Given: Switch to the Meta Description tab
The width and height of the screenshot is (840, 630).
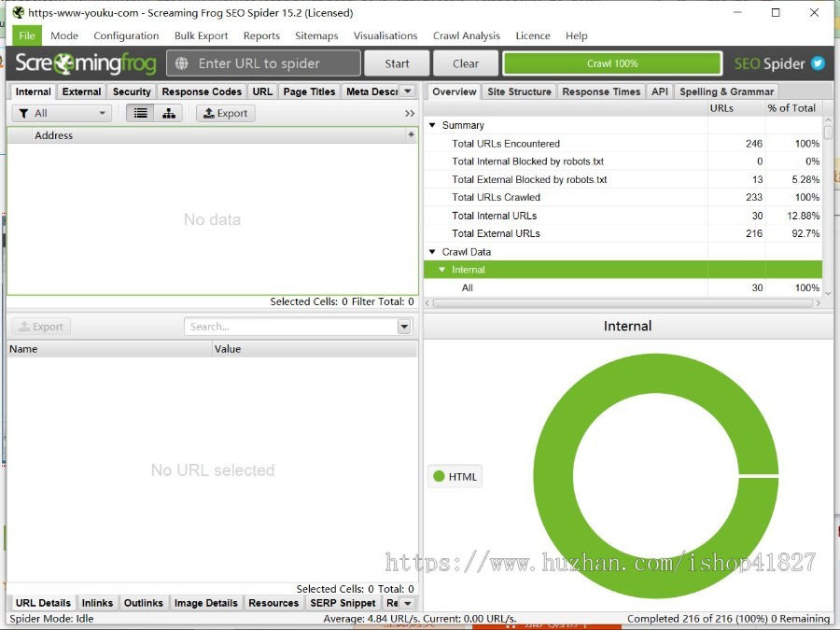Looking at the screenshot, I should (371, 91).
